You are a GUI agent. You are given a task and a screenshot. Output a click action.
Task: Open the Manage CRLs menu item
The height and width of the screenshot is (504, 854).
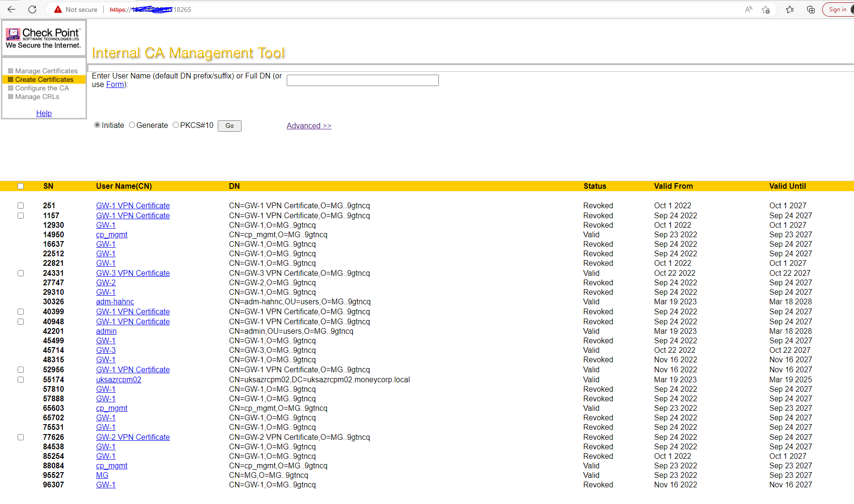pyautogui.click(x=37, y=97)
